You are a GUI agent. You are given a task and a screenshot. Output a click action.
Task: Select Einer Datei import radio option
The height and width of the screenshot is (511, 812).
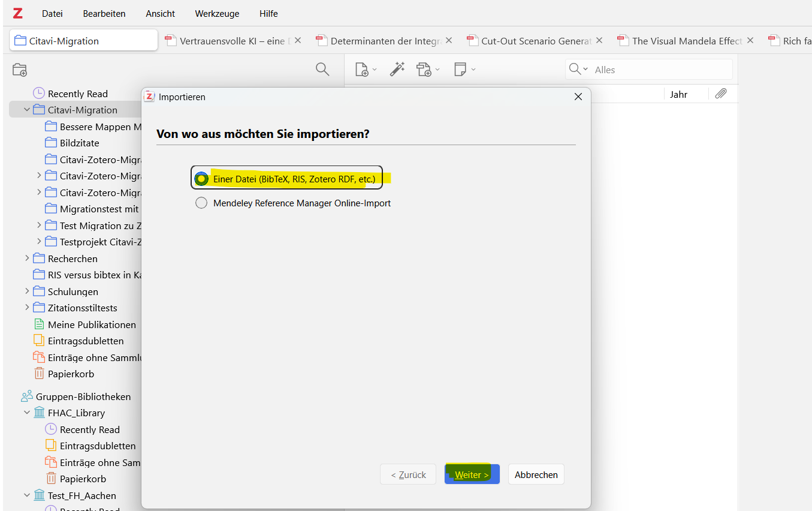pyautogui.click(x=201, y=179)
